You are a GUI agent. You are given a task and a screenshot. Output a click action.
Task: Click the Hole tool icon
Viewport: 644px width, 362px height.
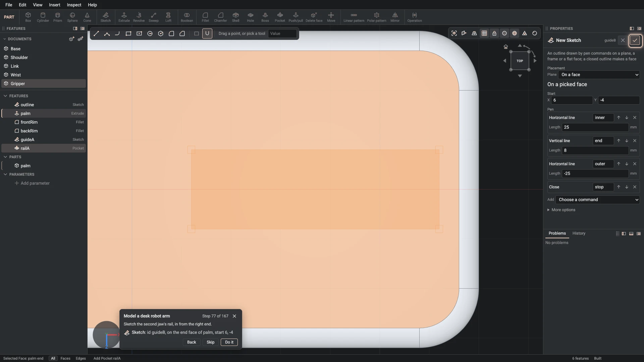[251, 17]
